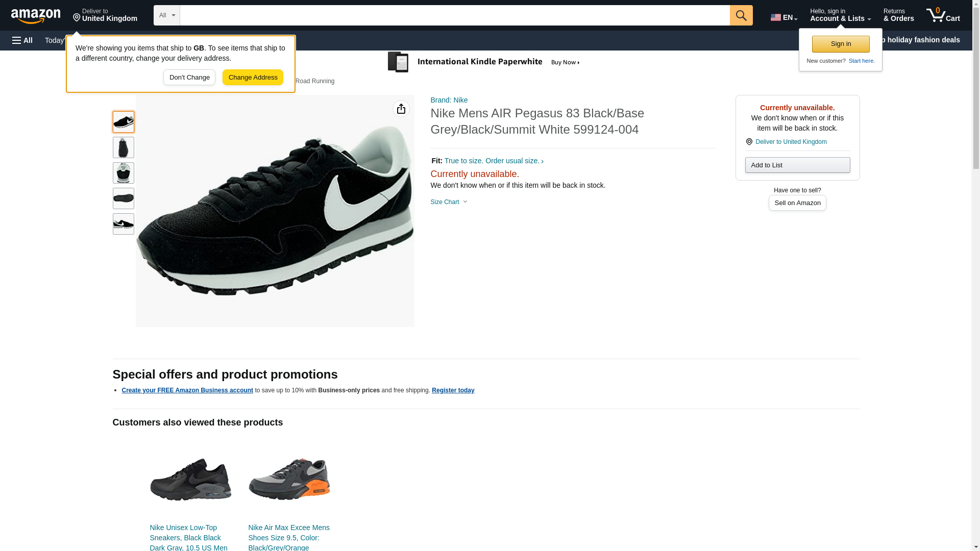Open the Account & Lists menu
The height and width of the screenshot is (551, 980).
click(840, 15)
